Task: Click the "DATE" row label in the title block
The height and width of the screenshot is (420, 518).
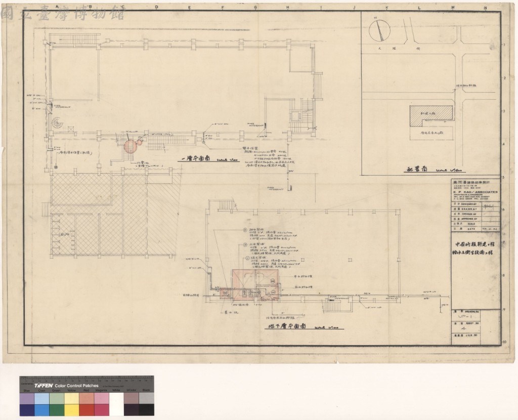Action: [x=471, y=229]
